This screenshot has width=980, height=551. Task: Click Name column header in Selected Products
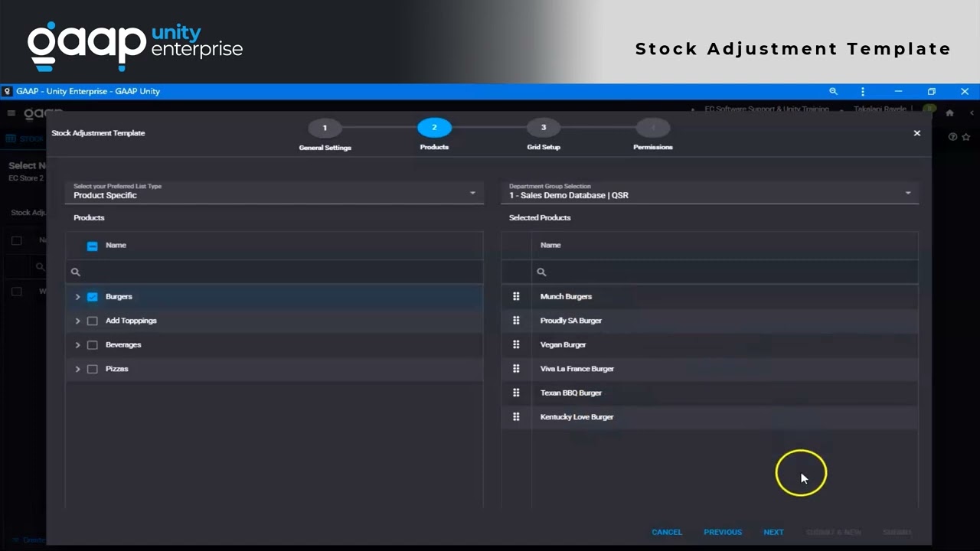coord(550,246)
